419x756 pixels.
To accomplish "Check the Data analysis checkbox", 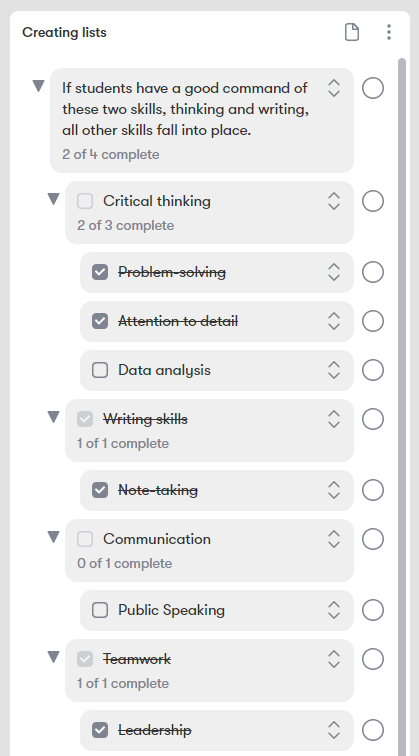I will click(x=100, y=370).
